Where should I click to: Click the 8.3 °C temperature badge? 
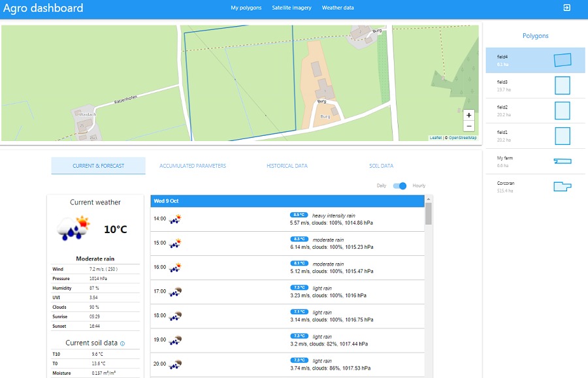[x=299, y=239]
